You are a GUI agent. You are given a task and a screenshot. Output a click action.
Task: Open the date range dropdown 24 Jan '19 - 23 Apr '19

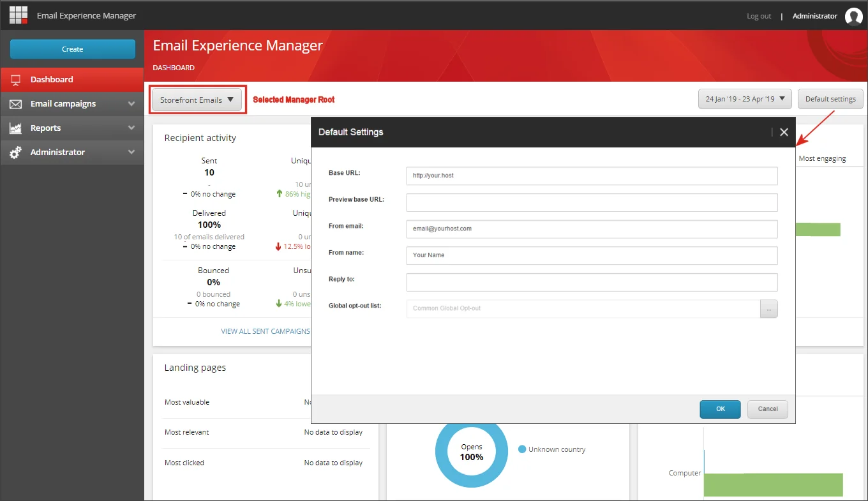pos(745,99)
